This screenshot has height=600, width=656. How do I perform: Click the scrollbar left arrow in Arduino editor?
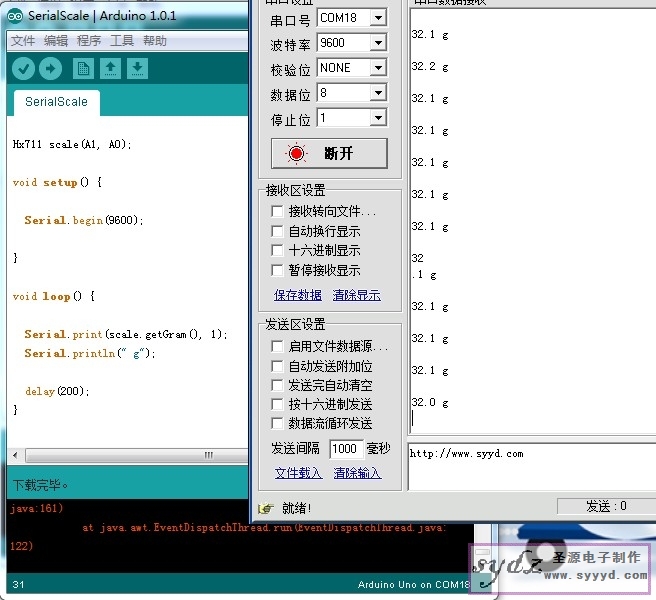coord(15,455)
